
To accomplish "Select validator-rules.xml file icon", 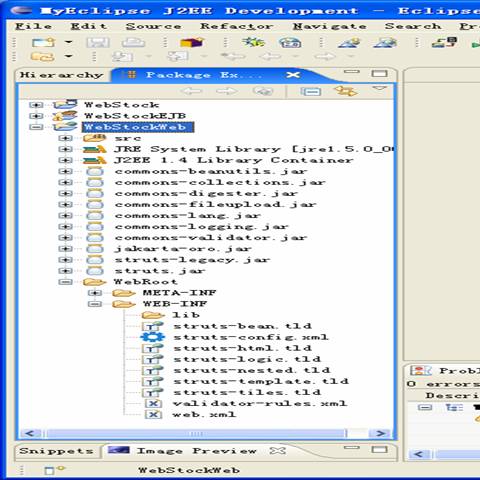I will coord(153,403).
